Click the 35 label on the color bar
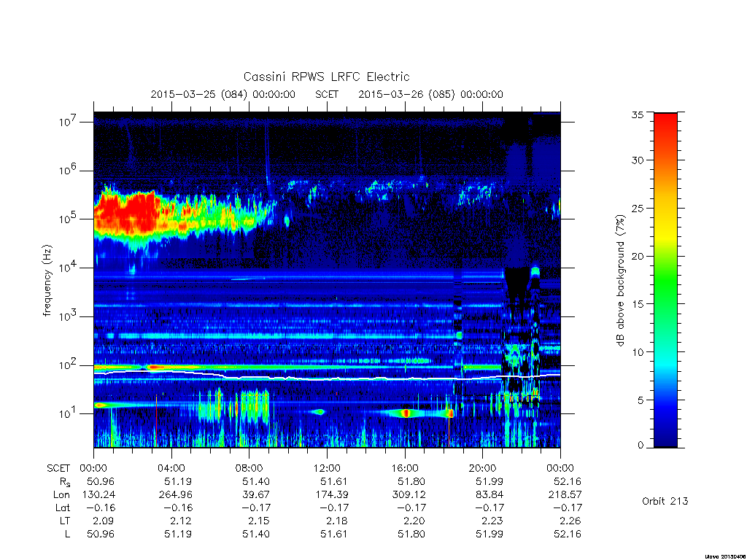 coord(638,114)
